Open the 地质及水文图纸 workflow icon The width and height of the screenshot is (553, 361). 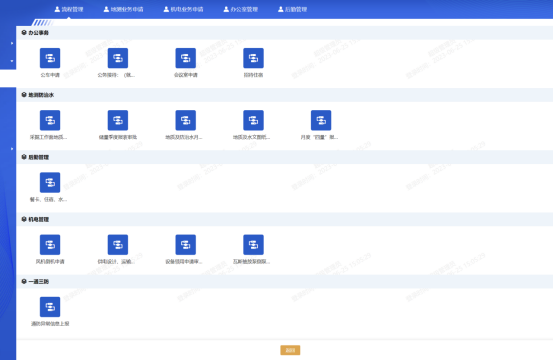(253, 120)
